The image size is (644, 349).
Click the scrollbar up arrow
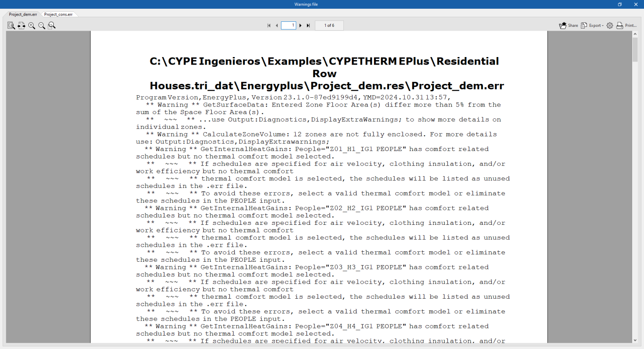coord(635,34)
